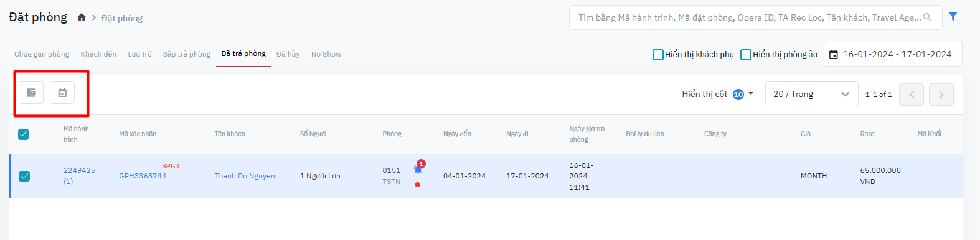Open the blue filter funnel icon
Viewport: 980px width, 240px height.
point(953,17)
